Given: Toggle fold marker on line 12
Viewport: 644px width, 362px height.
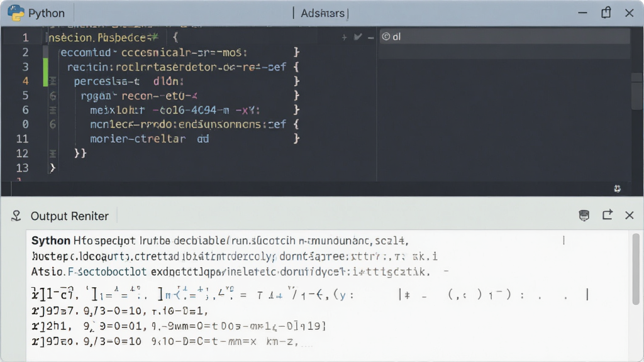Looking at the screenshot, I should pyautogui.click(x=53, y=153).
